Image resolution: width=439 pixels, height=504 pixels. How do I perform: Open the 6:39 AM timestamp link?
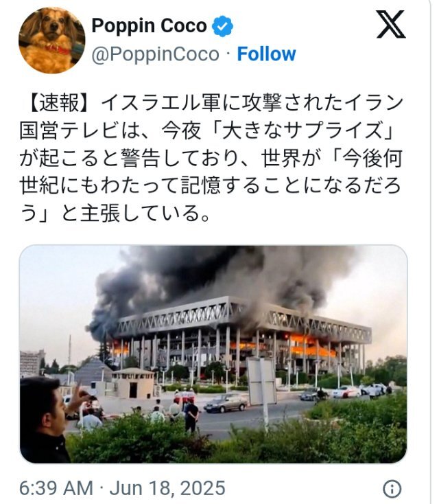(x=56, y=488)
